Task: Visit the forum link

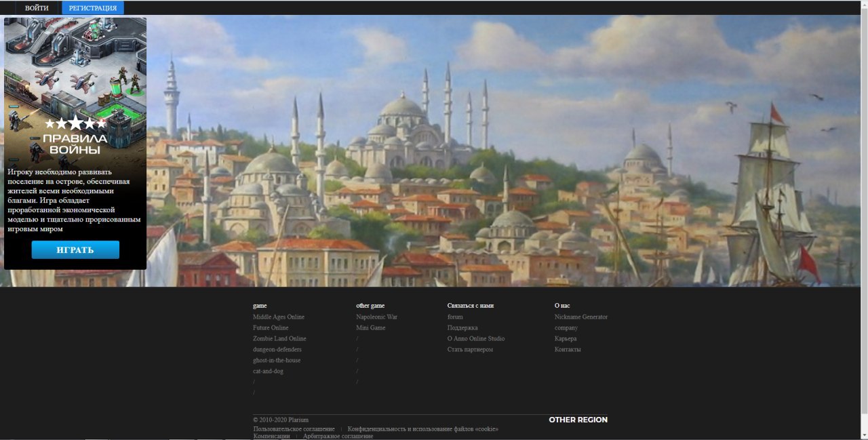Action: 455,317
